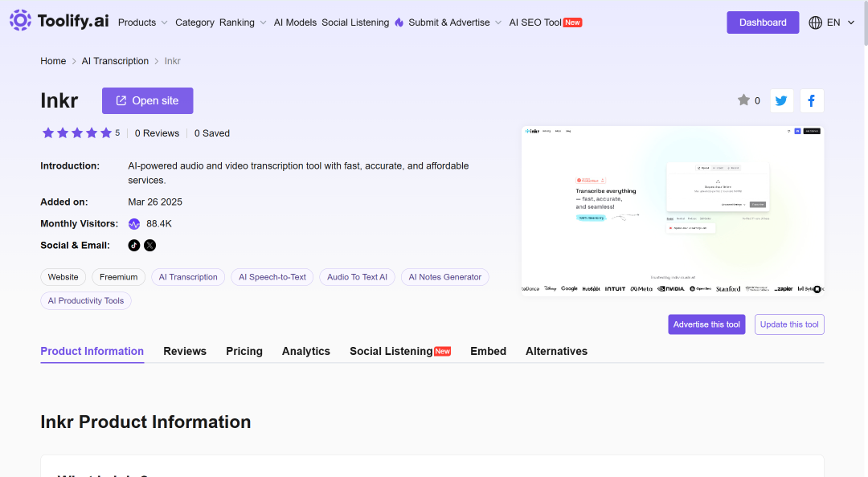Click the globe language icon

tap(816, 22)
